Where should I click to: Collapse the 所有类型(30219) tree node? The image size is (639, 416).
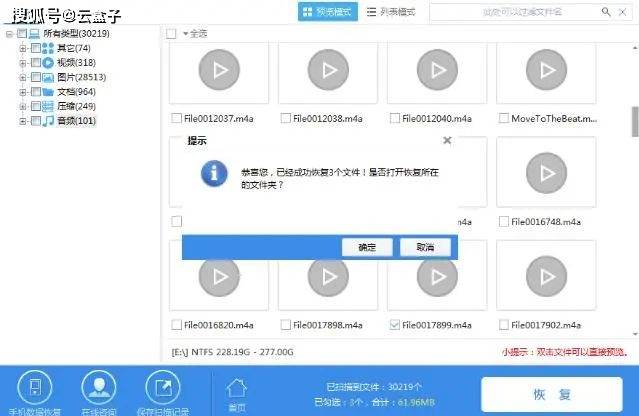9,34
